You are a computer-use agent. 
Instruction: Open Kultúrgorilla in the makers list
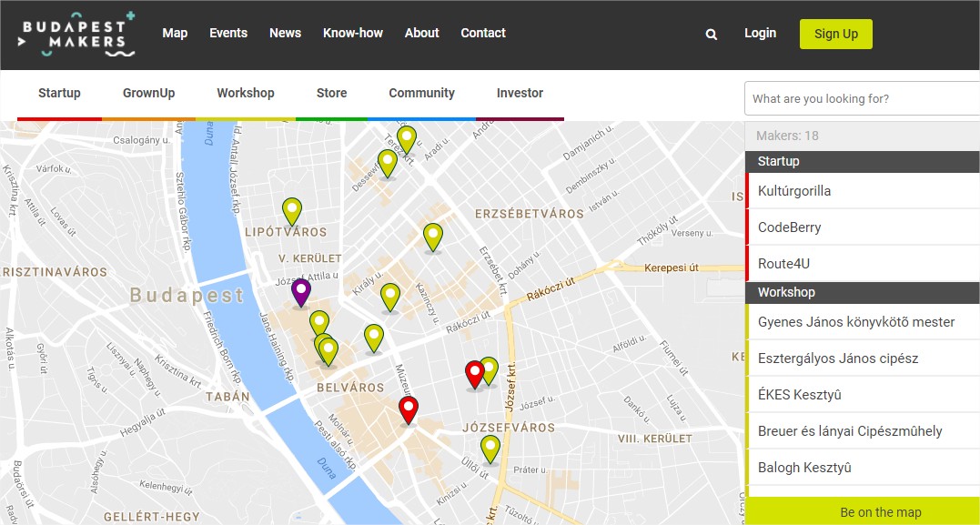pos(863,191)
